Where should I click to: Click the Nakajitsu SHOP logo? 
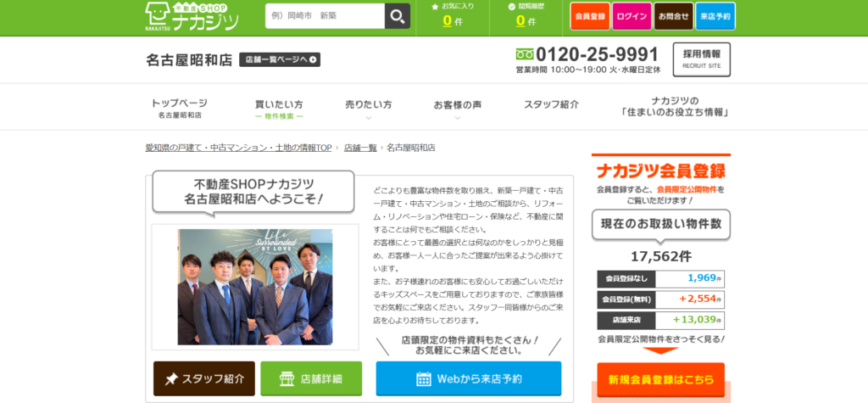click(x=192, y=16)
